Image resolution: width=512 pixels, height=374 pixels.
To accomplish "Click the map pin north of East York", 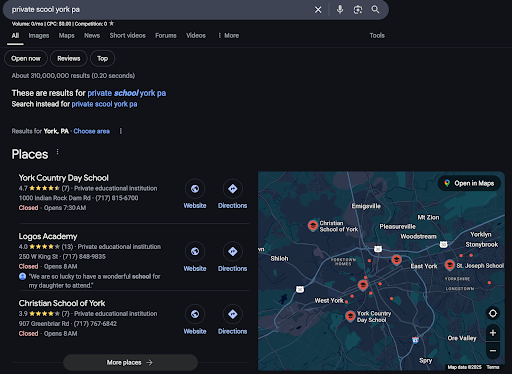I will point(396,259).
